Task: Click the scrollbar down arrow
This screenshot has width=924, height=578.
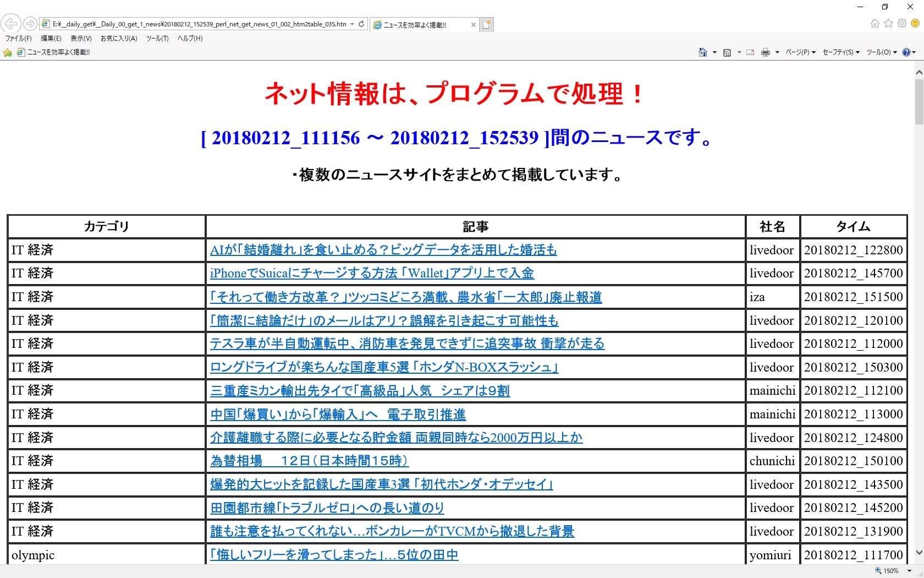Action: 919,553
